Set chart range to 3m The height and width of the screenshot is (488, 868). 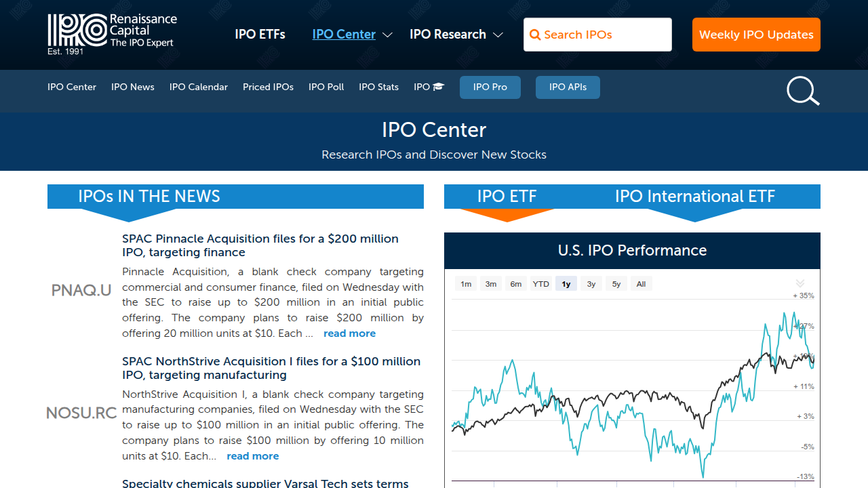491,284
